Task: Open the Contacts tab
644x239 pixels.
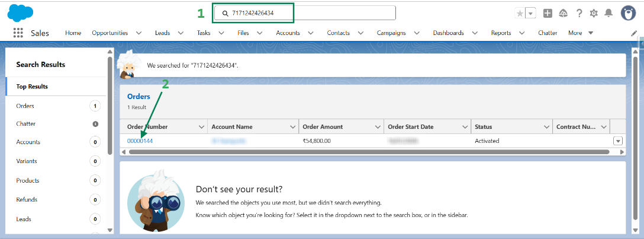Action: pos(339,33)
